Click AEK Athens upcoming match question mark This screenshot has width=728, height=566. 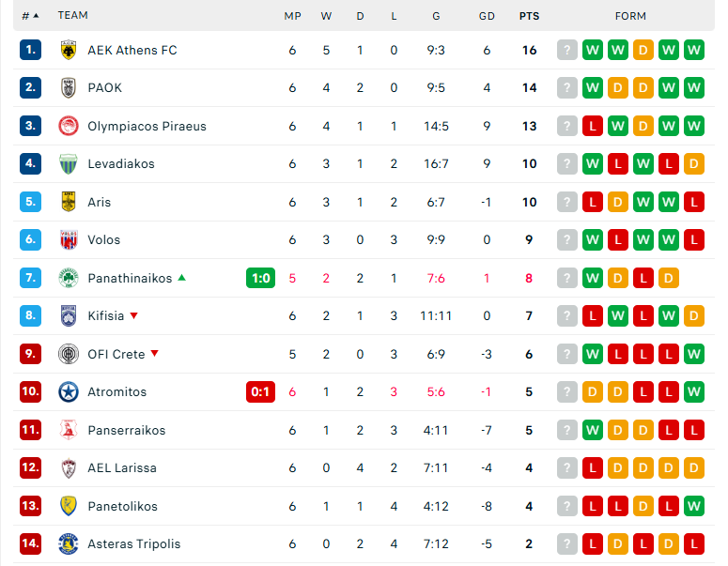click(x=566, y=50)
